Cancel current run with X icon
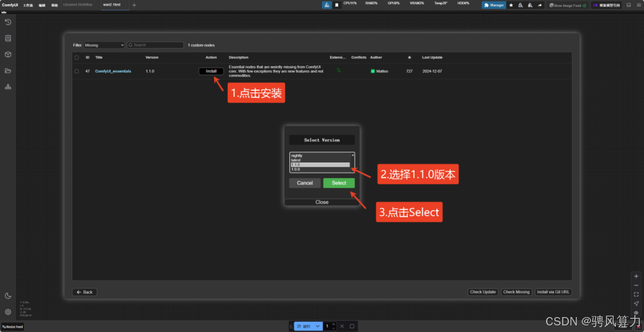Viewport: 644px width, 332px height. pyautogui.click(x=342, y=326)
